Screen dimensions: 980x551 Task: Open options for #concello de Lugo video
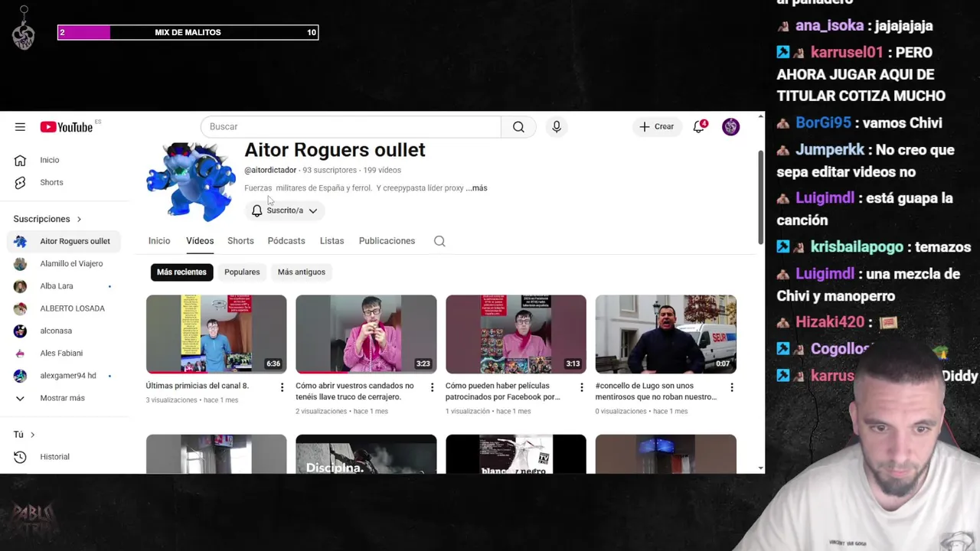click(731, 387)
